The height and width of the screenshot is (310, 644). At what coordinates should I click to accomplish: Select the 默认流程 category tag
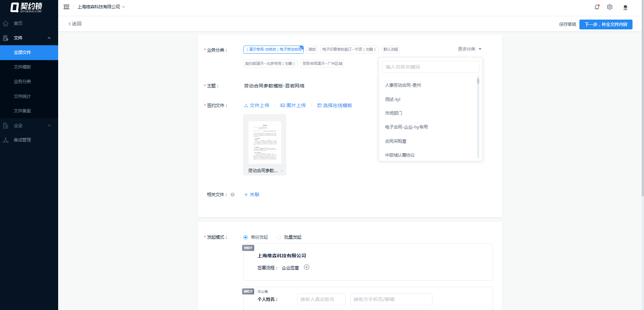(x=391, y=49)
